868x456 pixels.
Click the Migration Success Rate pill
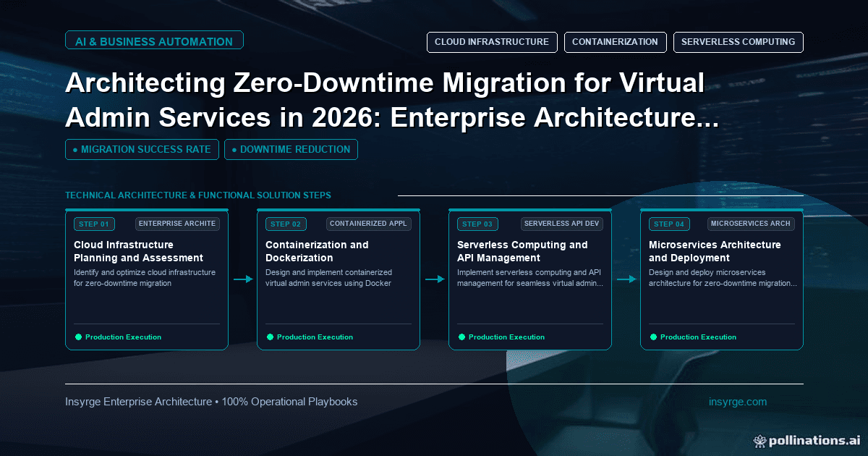(142, 149)
